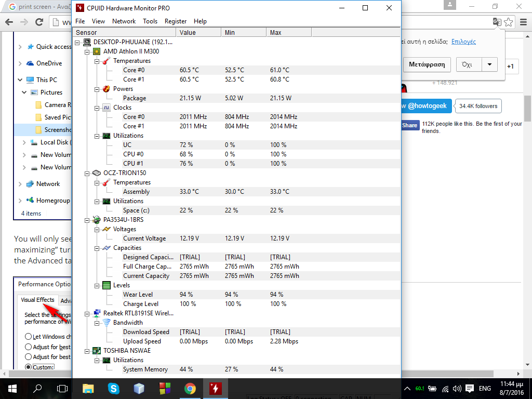Open Skype from the taskbar
Viewport: 532px width, 399px height.
113,389
